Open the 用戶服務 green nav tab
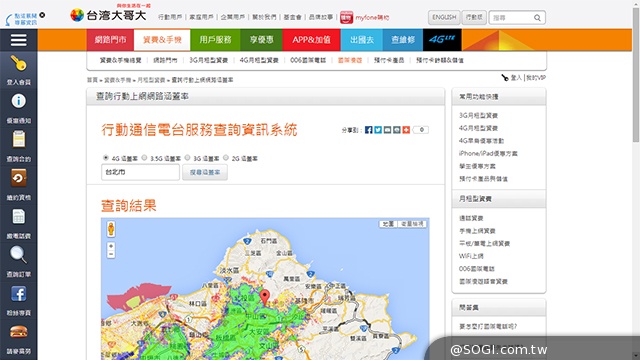Viewport: 640px width, 360px height. pyautogui.click(x=215, y=40)
